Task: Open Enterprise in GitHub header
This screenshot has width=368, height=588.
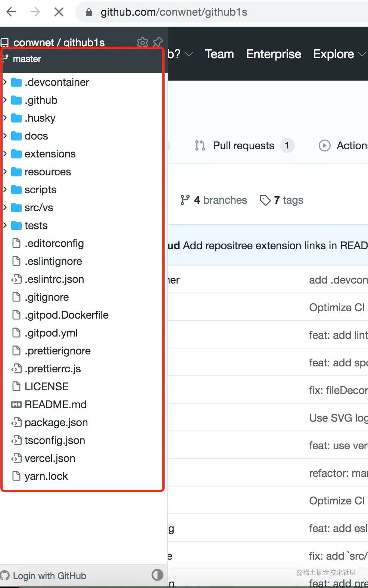Action: click(274, 54)
